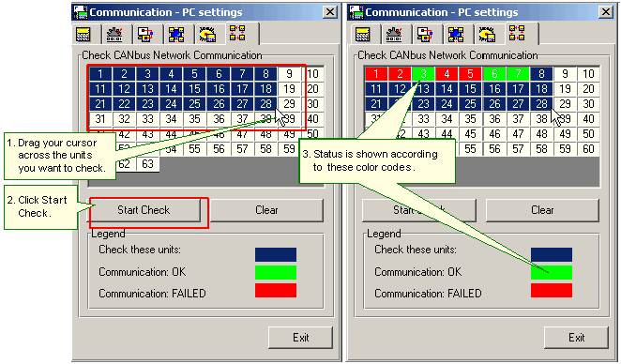The width and height of the screenshot is (621, 364).
Task: Open the PC-to-controller connection tab in right dialog
Action: click(425, 35)
